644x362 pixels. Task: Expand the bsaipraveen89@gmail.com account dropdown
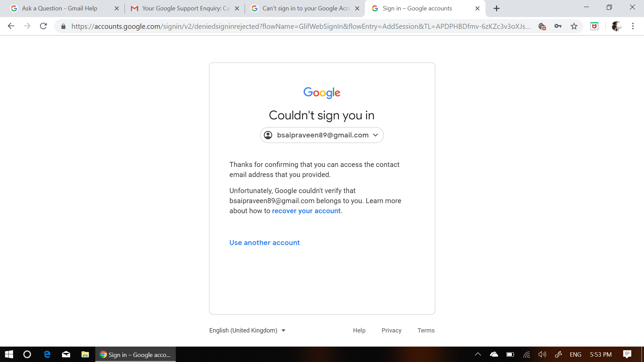(x=376, y=135)
